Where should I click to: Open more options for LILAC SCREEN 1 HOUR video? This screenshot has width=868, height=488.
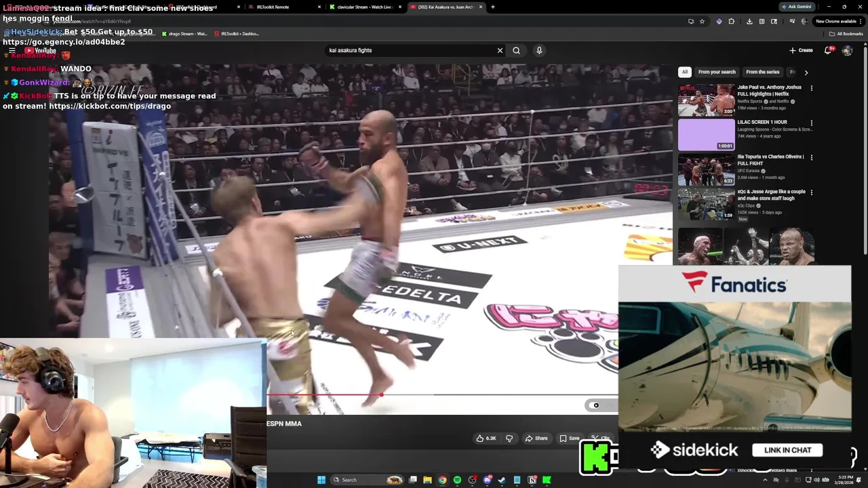(x=811, y=123)
